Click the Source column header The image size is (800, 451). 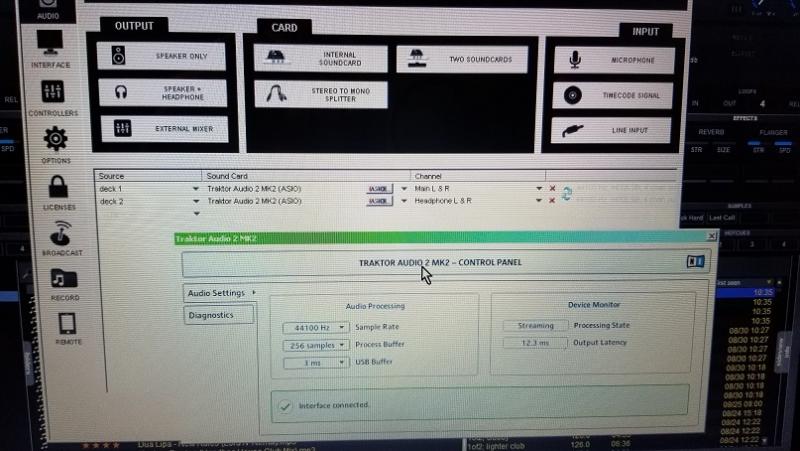pos(111,176)
